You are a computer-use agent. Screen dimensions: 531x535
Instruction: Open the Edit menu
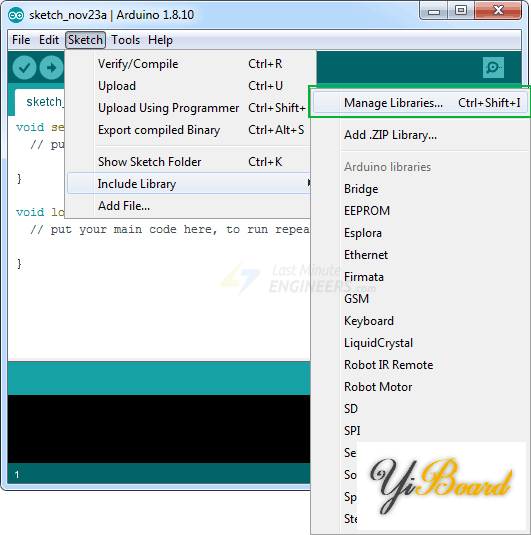pyautogui.click(x=49, y=40)
